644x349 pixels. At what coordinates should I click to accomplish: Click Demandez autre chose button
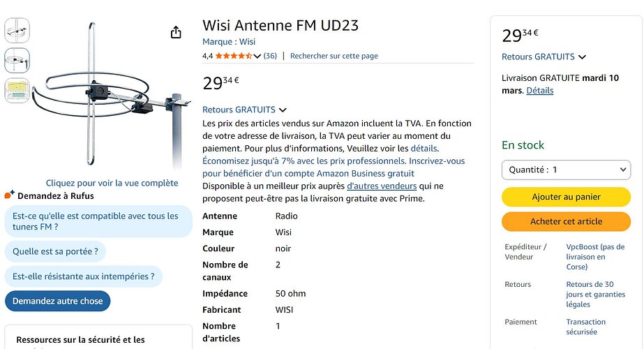point(57,301)
